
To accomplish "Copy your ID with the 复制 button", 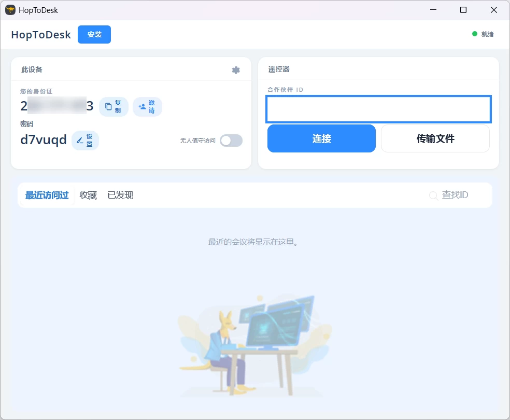I will pos(114,107).
